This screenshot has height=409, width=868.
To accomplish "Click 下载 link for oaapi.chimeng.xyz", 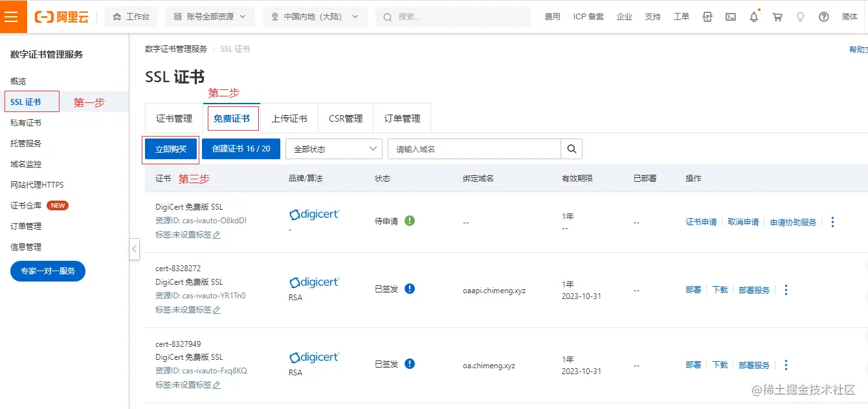I will pos(720,290).
